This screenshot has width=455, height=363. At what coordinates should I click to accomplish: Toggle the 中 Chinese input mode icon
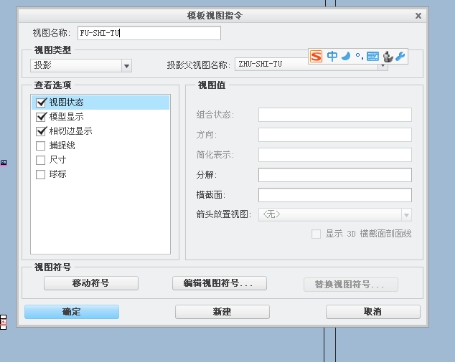point(332,56)
